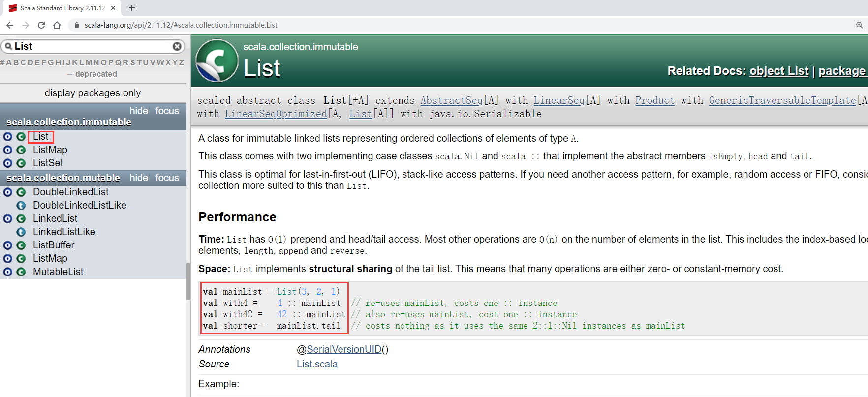Open the GenericTraversableTemplate type link
The height and width of the screenshot is (397, 868).
pos(782,100)
